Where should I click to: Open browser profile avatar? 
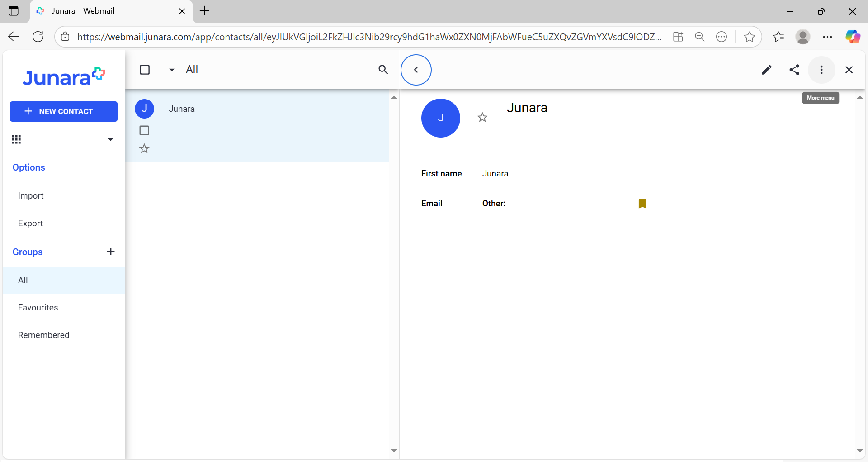point(803,37)
